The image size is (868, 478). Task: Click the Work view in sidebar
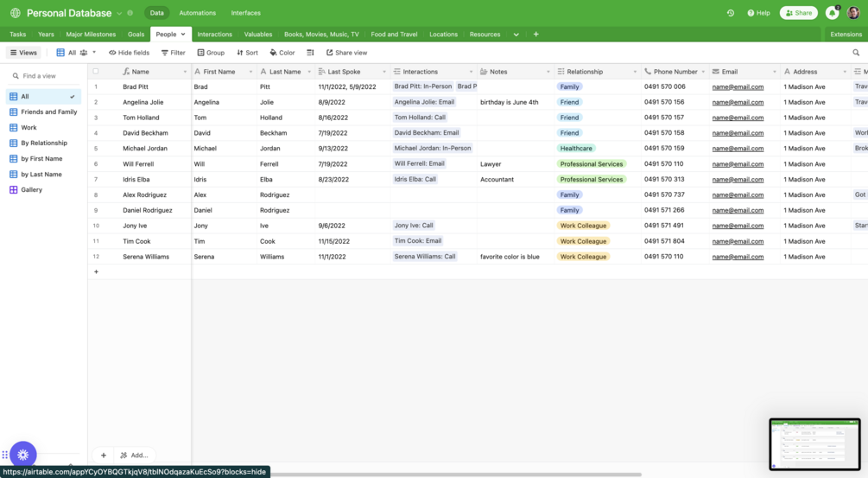[44, 127]
